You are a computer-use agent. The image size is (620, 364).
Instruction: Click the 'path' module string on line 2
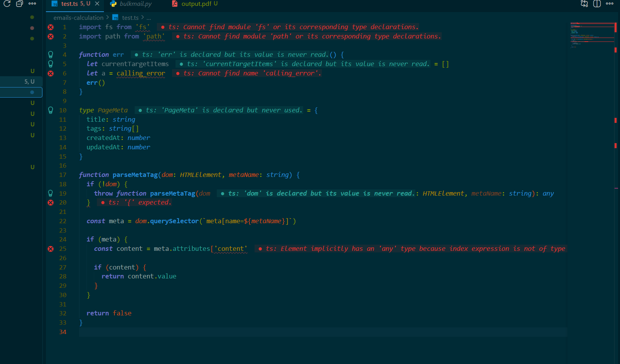click(x=154, y=36)
